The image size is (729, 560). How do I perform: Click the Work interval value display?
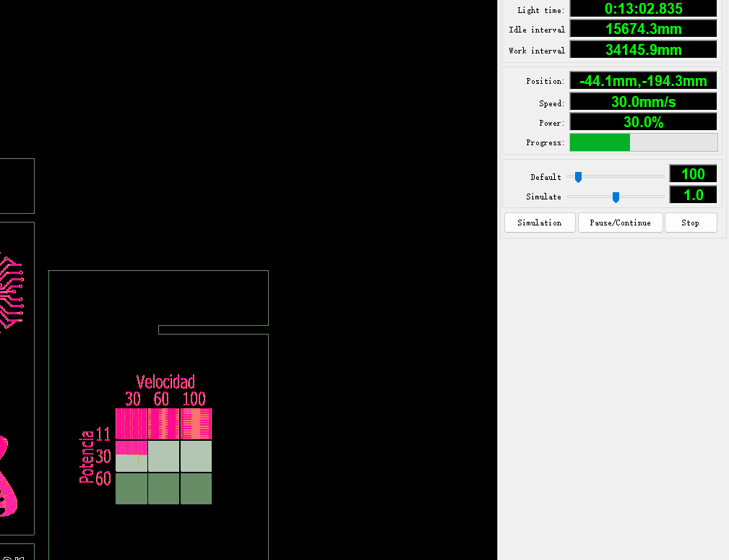(x=643, y=50)
